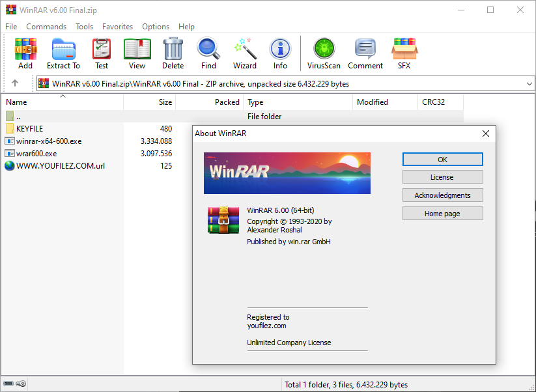Click the wrar600.exe file icon
This screenshot has height=392, width=536.
[10, 153]
